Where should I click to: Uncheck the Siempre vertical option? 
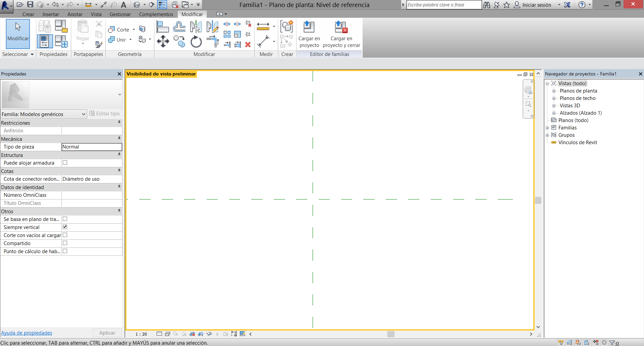click(x=65, y=227)
